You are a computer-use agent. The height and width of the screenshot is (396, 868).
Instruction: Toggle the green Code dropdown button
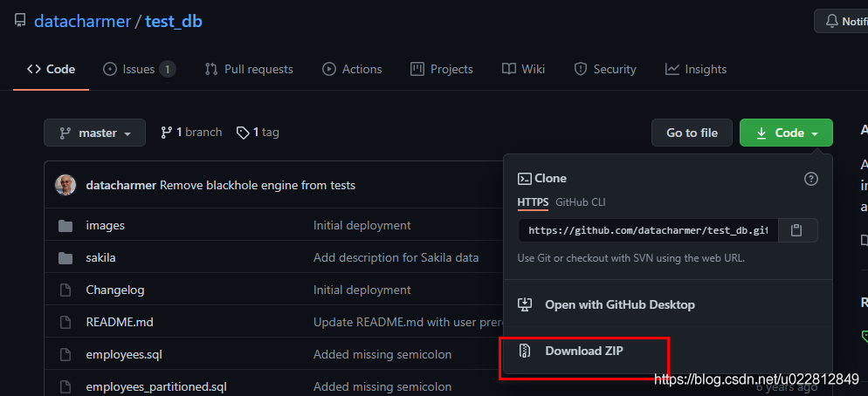pos(786,133)
